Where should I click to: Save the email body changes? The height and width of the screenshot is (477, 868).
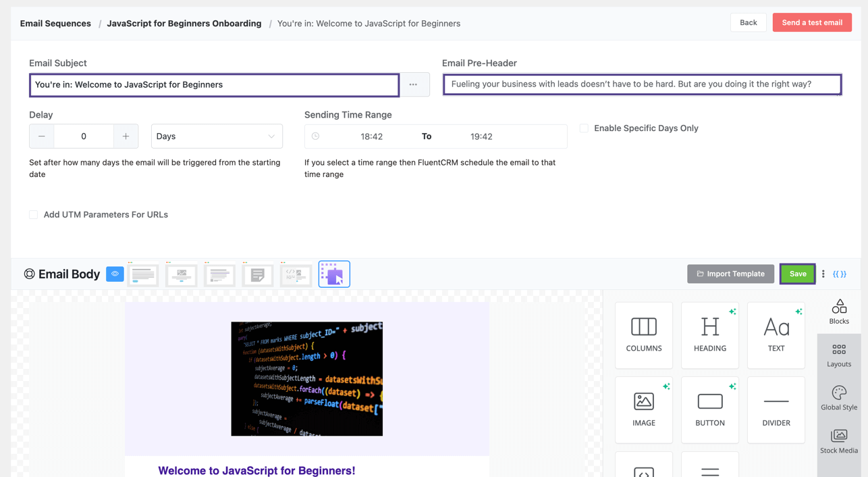point(797,274)
